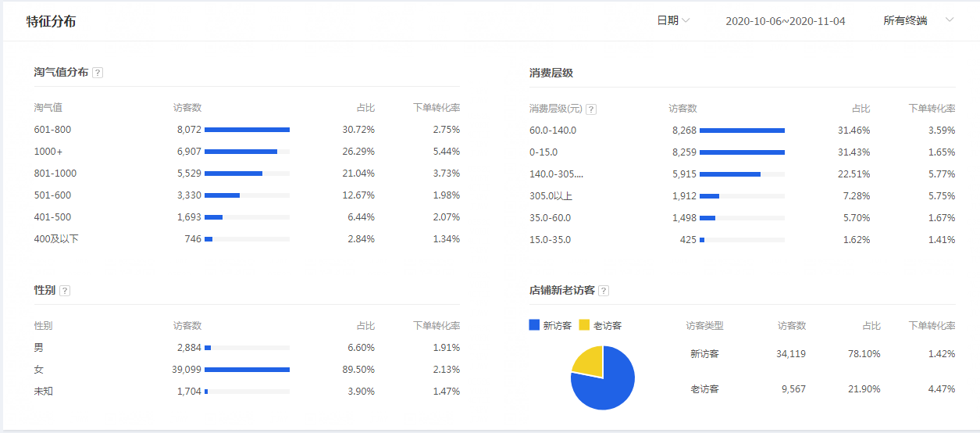Open the 所有终端 terminal dropdown
Screen dimensions: 980x433
pyautogui.click(x=918, y=21)
